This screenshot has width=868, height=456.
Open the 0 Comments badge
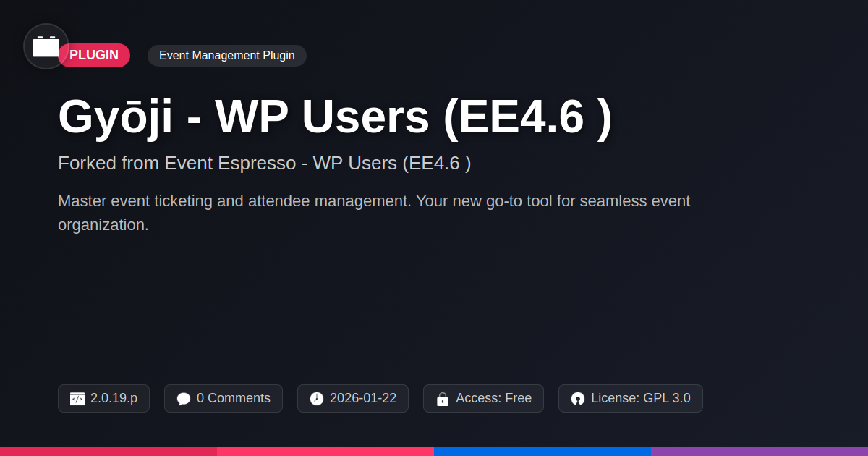pos(224,399)
